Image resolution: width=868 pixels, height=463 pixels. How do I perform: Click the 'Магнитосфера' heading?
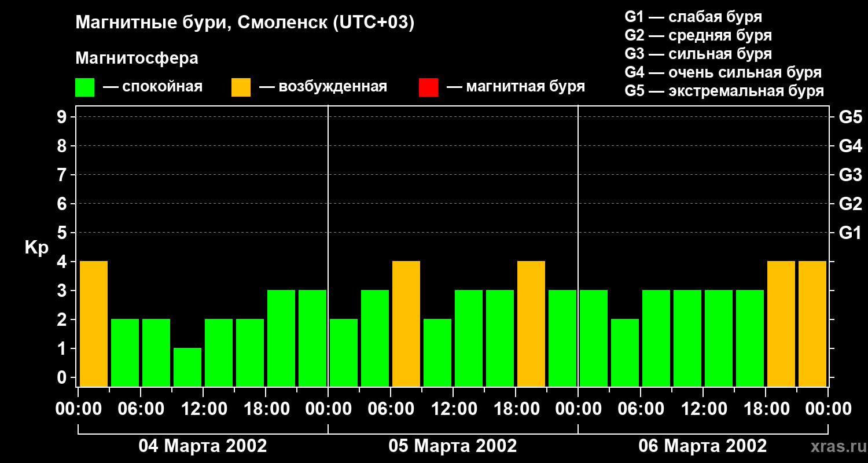pos(137,58)
